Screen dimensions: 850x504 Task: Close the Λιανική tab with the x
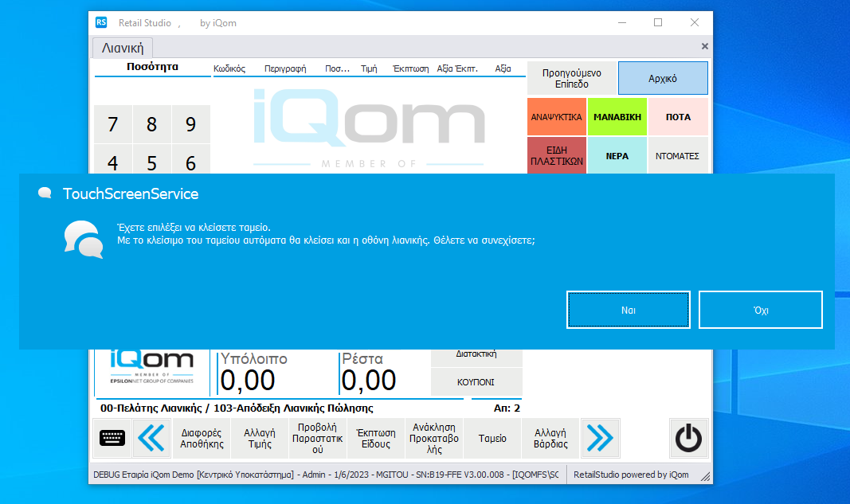pos(704,47)
